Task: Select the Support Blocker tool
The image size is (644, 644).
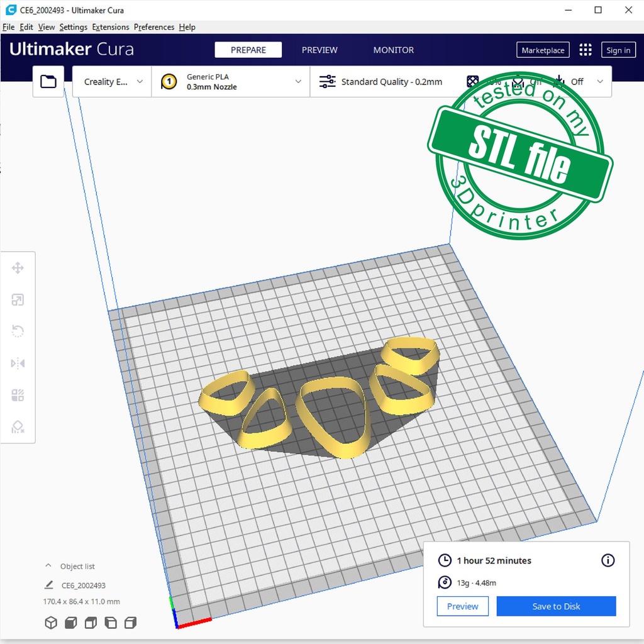Action: click(x=18, y=427)
